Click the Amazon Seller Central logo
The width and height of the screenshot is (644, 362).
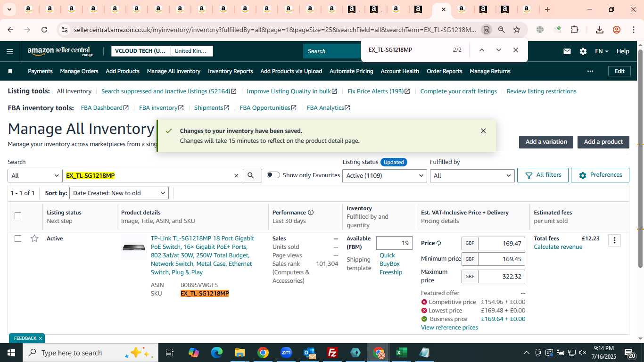coord(60,51)
